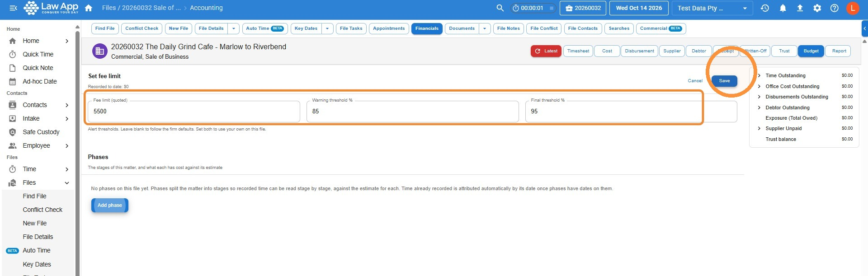This screenshot has width=868, height=276.
Task: Expand Office Cost Outstanding row
Action: point(759,86)
